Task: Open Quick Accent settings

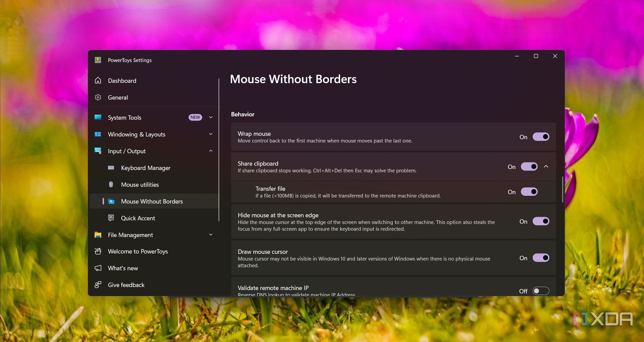Action: (x=154, y=218)
